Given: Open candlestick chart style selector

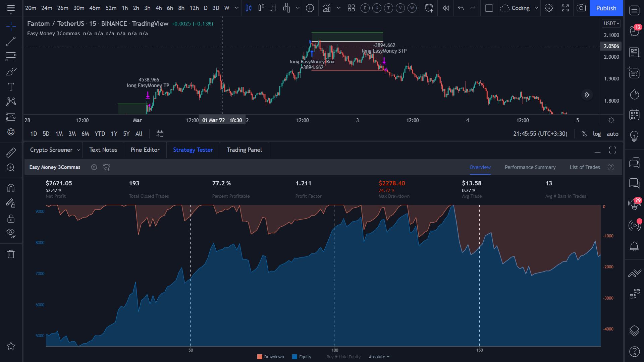Looking at the screenshot, I should click(249, 8).
